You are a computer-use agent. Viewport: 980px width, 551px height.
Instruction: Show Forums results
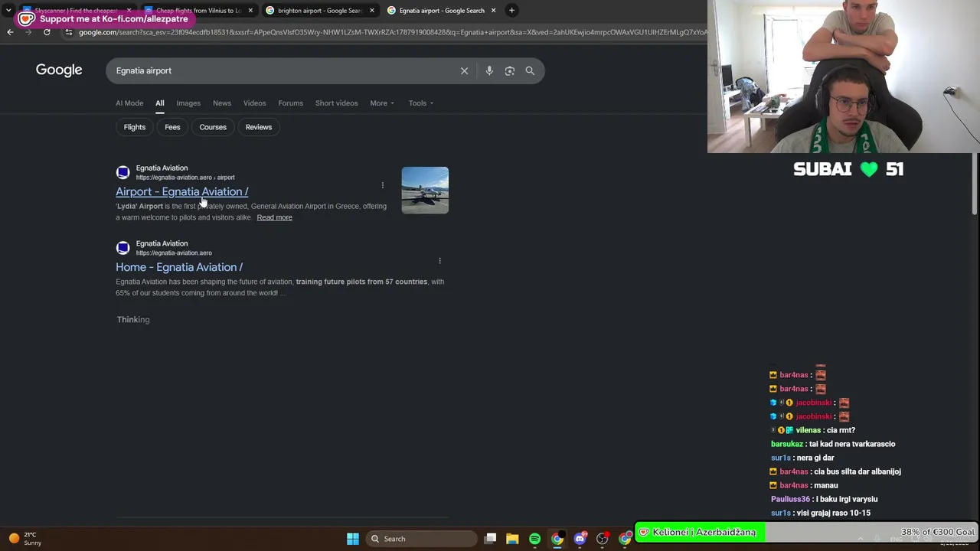pos(291,103)
